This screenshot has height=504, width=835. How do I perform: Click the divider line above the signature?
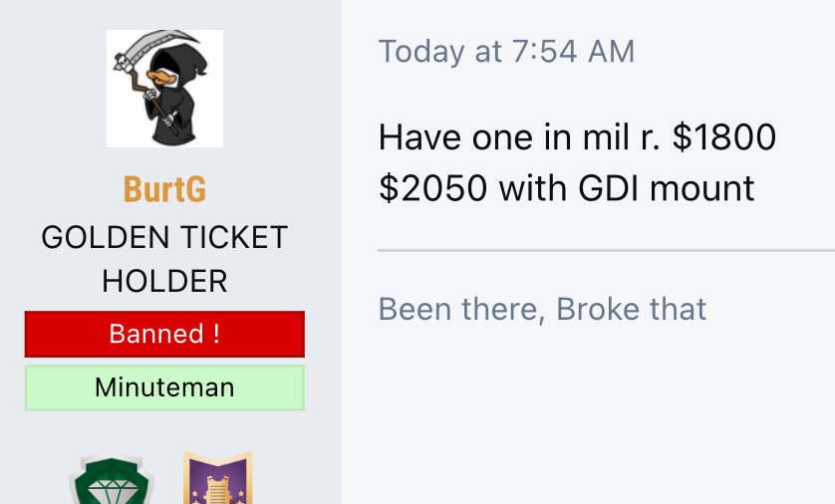pos(606,250)
